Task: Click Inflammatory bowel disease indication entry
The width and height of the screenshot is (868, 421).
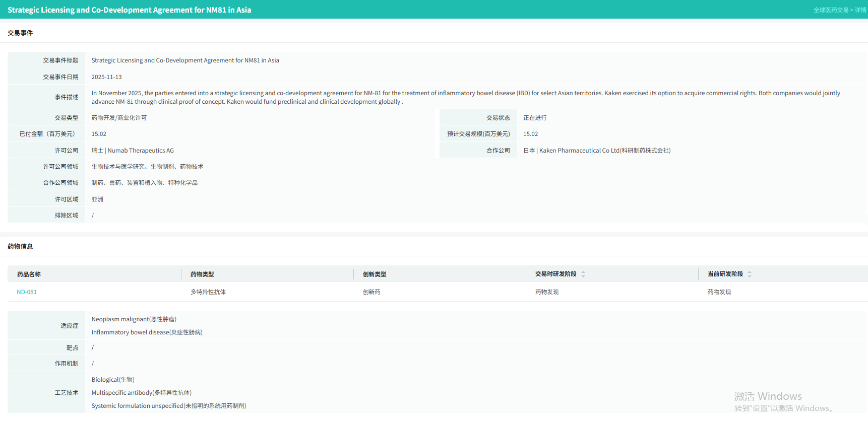Action: click(147, 332)
